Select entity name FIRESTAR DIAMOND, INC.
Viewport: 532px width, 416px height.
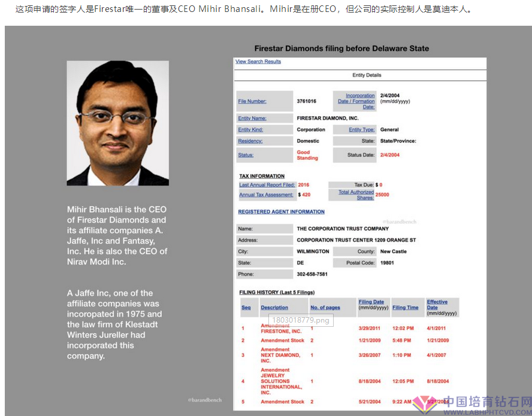tap(328, 118)
